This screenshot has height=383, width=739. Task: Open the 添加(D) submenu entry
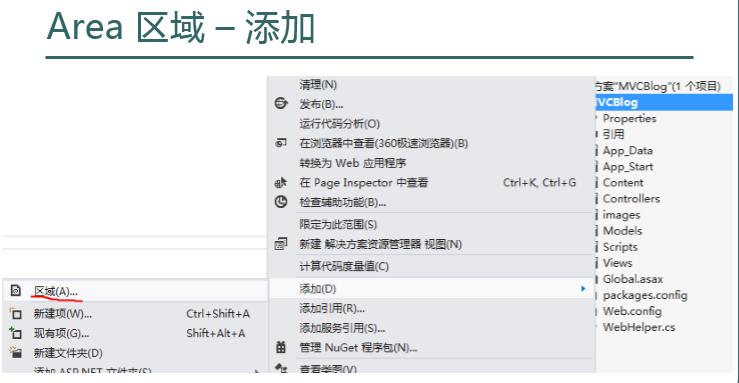pyautogui.click(x=431, y=289)
